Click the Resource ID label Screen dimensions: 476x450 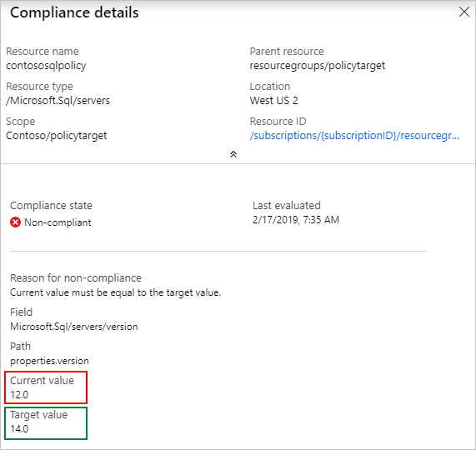click(x=278, y=122)
